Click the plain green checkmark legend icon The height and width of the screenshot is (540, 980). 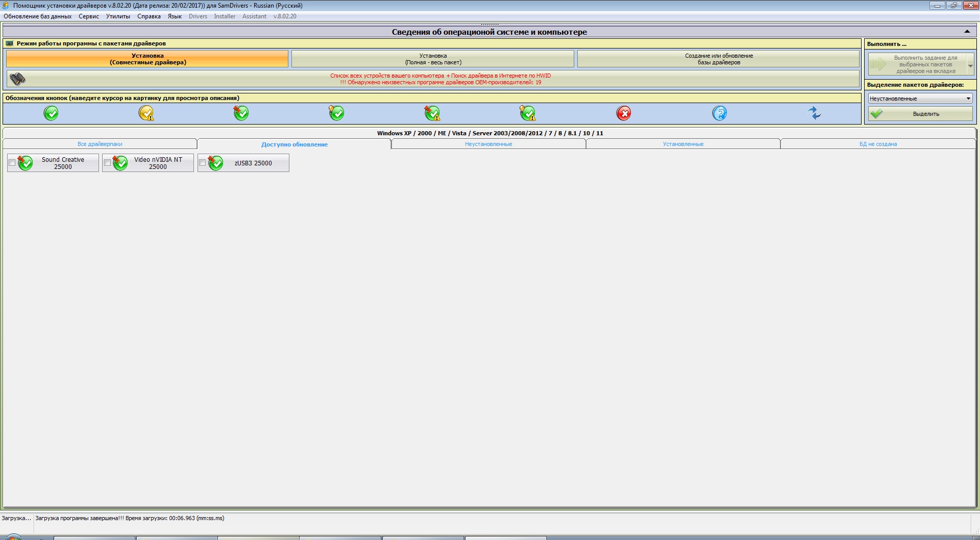[51, 113]
